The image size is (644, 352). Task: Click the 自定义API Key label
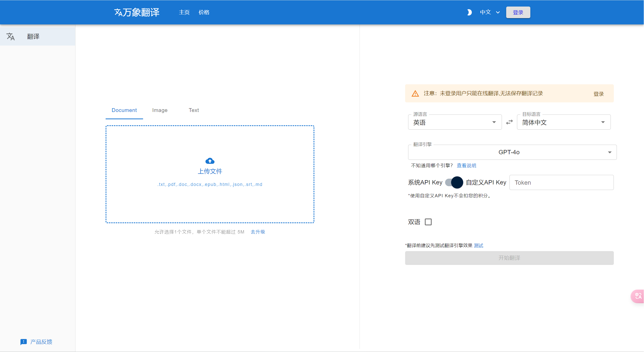coord(486,182)
